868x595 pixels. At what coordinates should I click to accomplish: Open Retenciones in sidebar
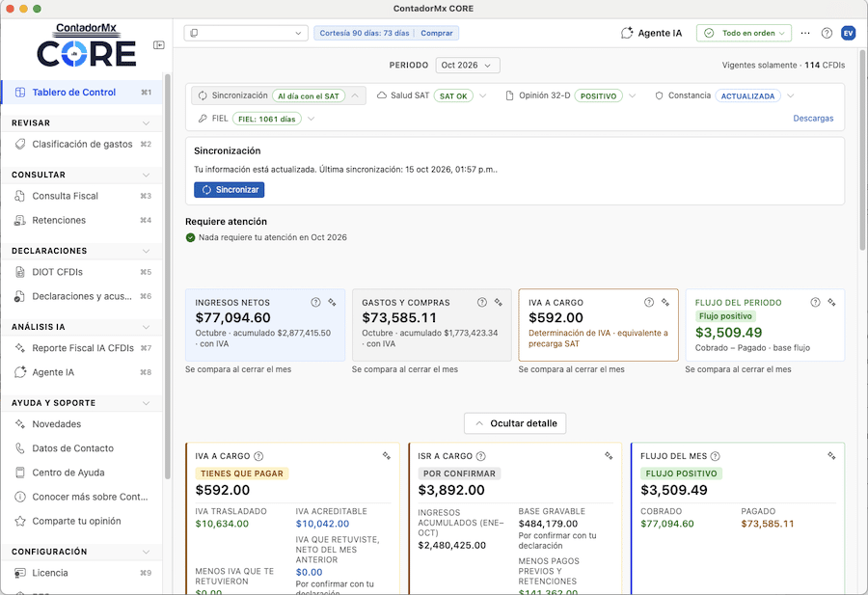pyautogui.click(x=82, y=220)
